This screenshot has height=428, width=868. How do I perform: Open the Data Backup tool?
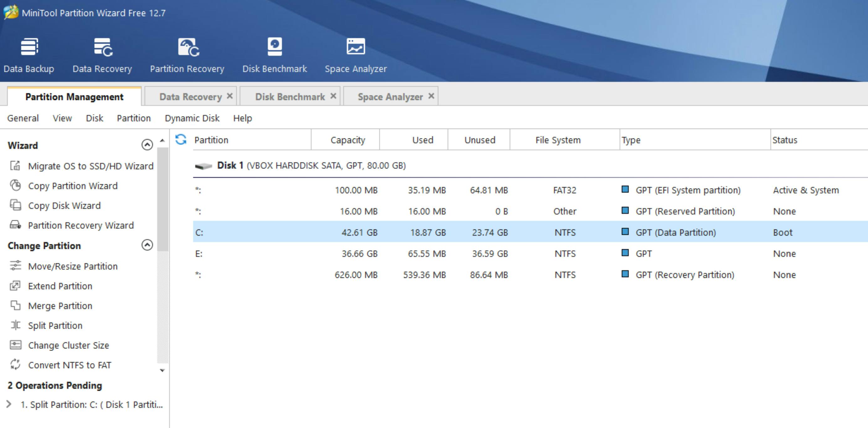tap(29, 55)
